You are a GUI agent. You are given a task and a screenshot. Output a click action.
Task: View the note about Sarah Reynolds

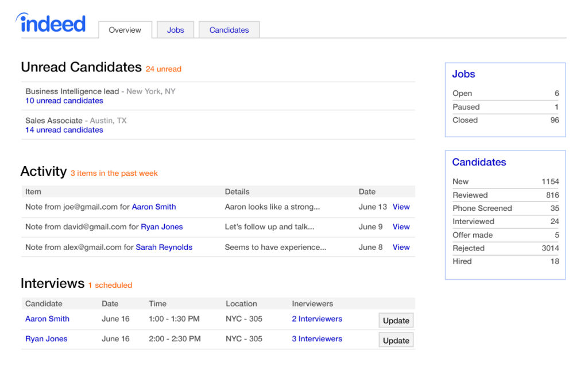401,247
